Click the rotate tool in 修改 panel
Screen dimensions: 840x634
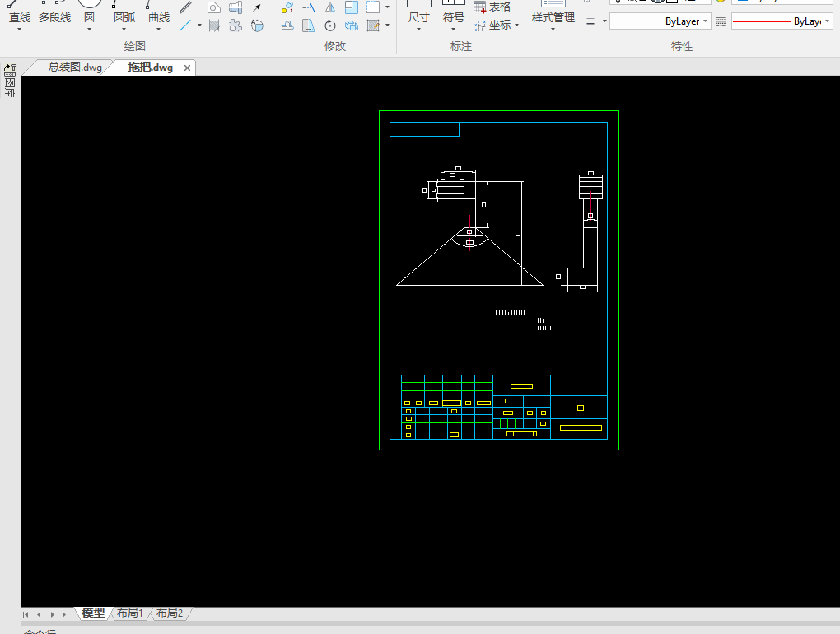point(330,26)
